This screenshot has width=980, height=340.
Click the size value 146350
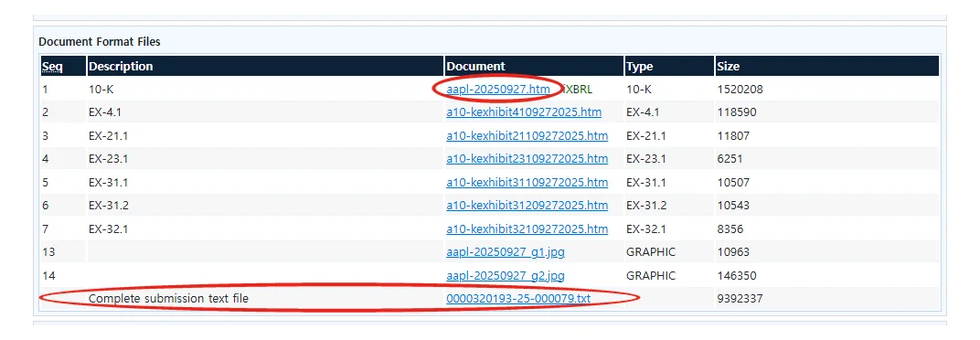pos(737,276)
